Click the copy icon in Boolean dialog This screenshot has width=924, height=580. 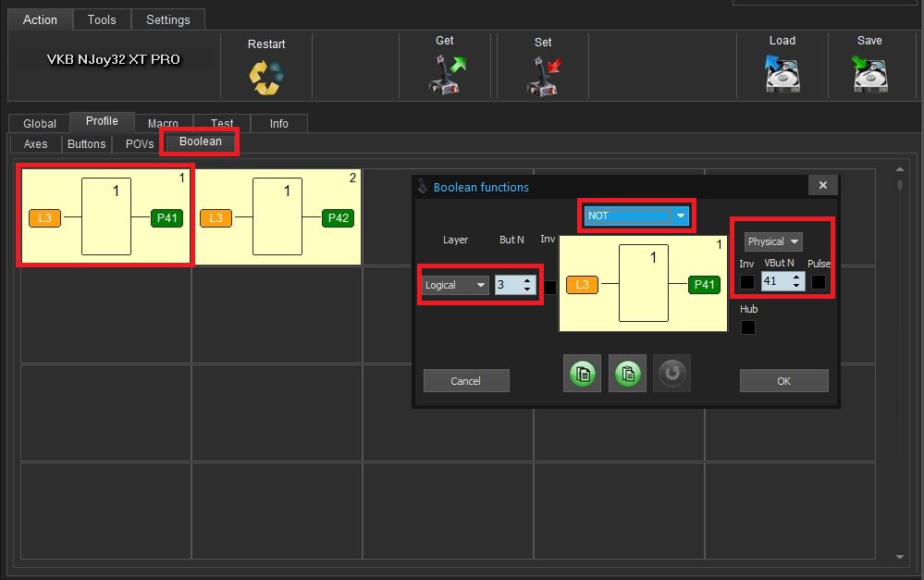point(583,374)
